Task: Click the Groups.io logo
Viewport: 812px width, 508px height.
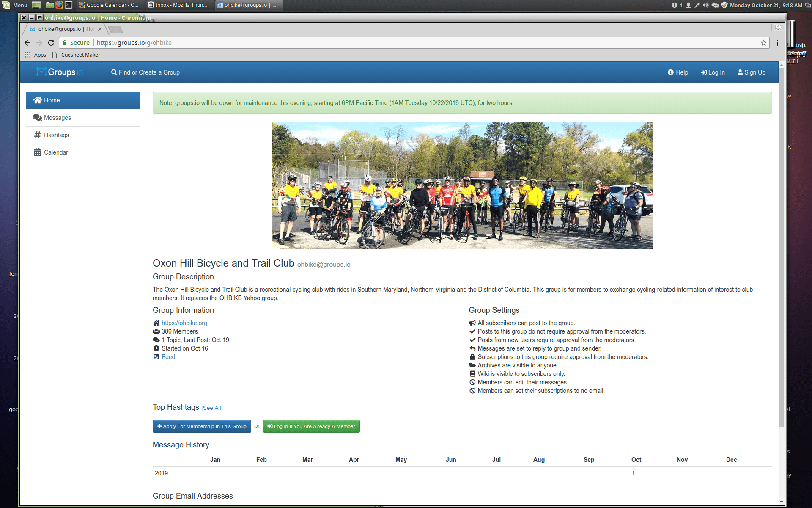Action: click(x=59, y=72)
